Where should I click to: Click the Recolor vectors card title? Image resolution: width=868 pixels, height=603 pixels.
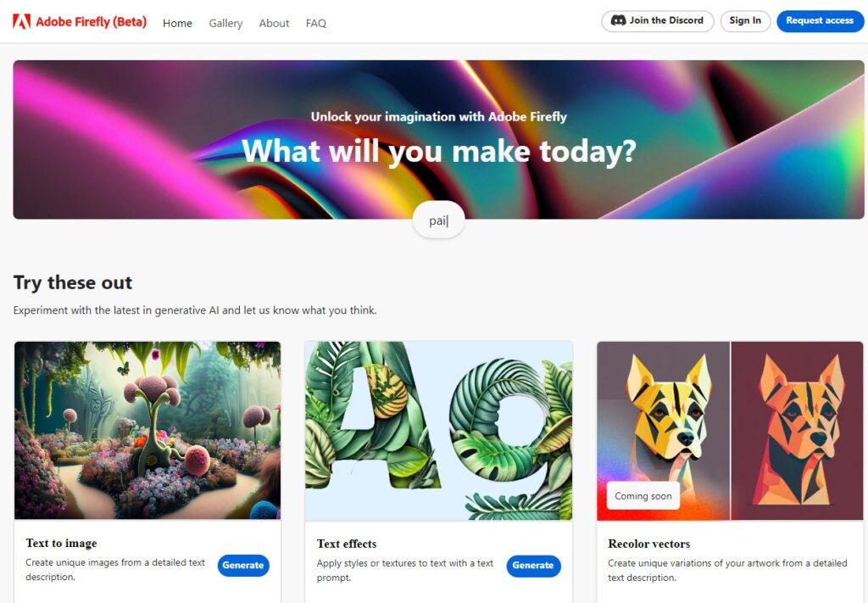pos(648,544)
